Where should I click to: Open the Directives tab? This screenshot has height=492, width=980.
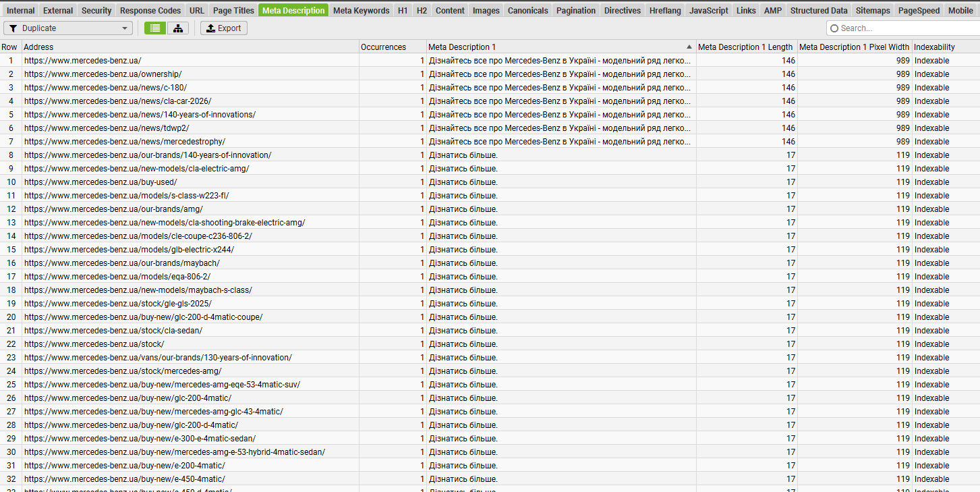[623, 10]
